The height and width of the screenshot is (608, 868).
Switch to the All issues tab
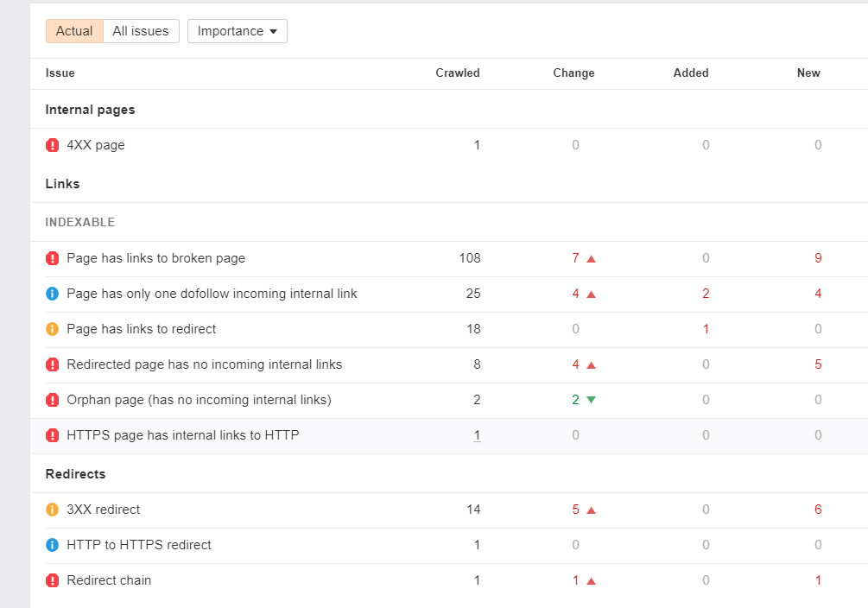[141, 31]
